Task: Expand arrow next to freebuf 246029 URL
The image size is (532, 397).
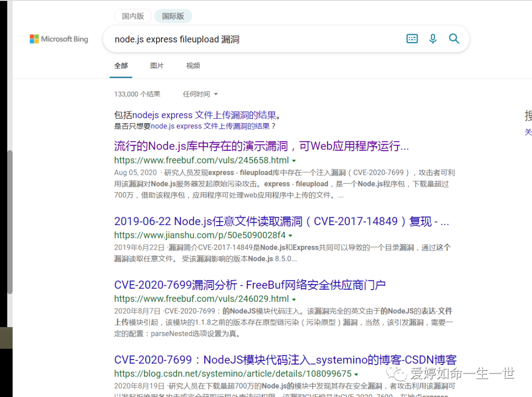Action: tap(294, 299)
